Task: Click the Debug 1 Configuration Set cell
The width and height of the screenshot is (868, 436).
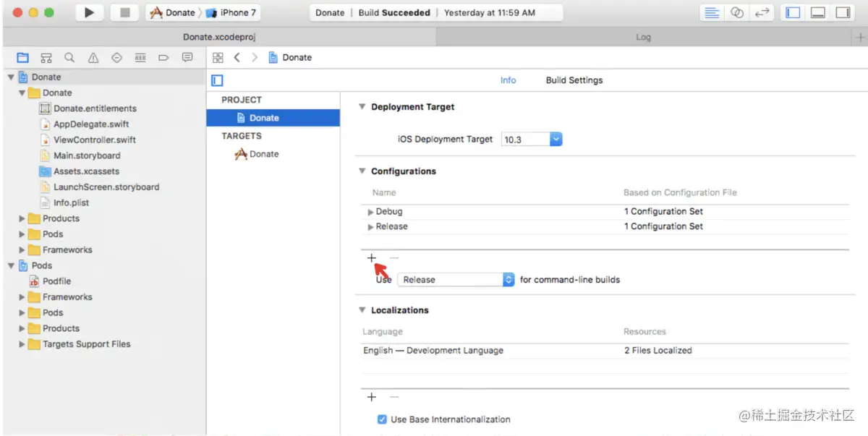Action: click(x=663, y=212)
